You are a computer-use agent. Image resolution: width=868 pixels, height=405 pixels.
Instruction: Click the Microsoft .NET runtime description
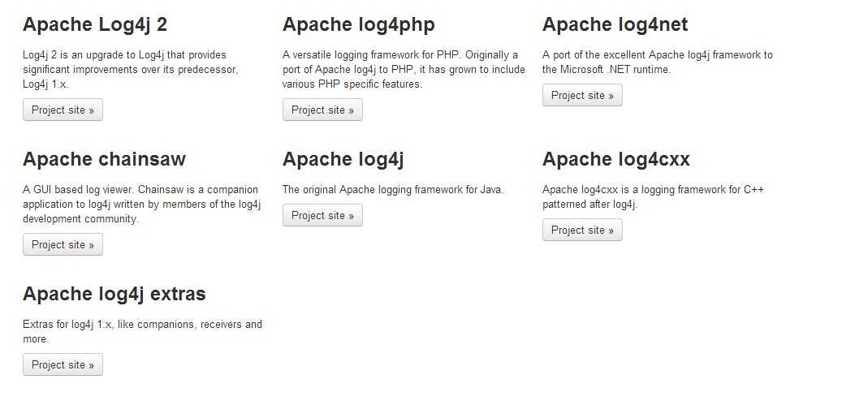click(658, 62)
